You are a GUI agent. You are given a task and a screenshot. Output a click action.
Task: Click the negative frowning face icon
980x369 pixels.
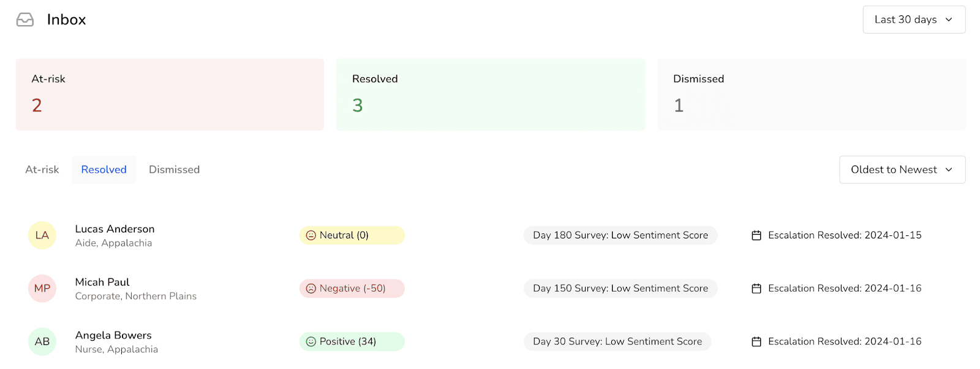(x=311, y=289)
